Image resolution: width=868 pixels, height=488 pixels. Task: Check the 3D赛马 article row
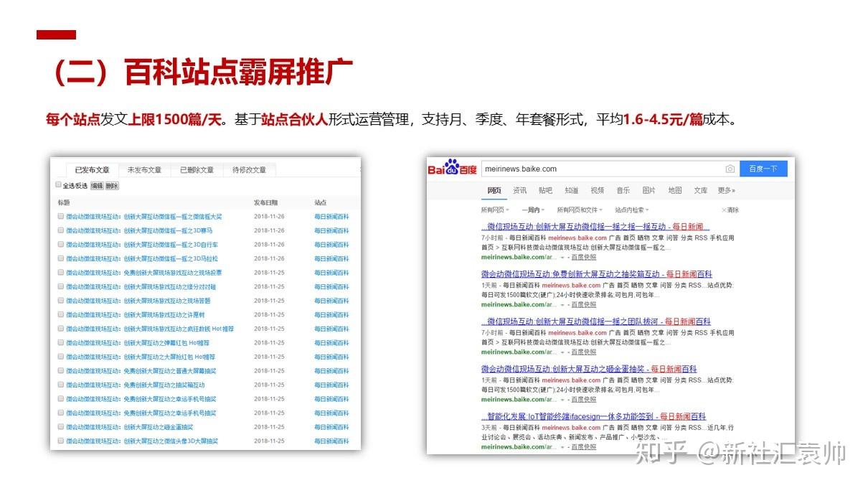[61, 230]
